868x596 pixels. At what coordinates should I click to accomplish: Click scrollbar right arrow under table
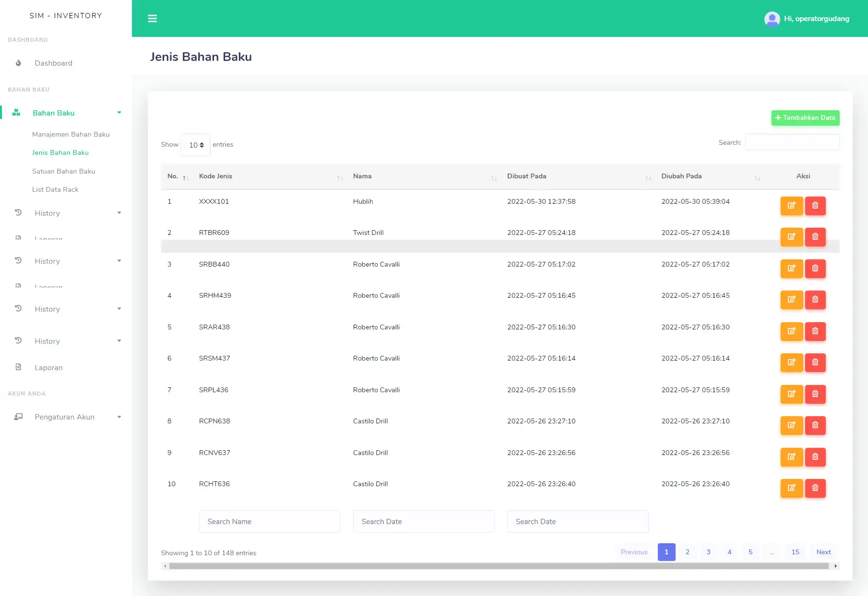pyautogui.click(x=836, y=566)
